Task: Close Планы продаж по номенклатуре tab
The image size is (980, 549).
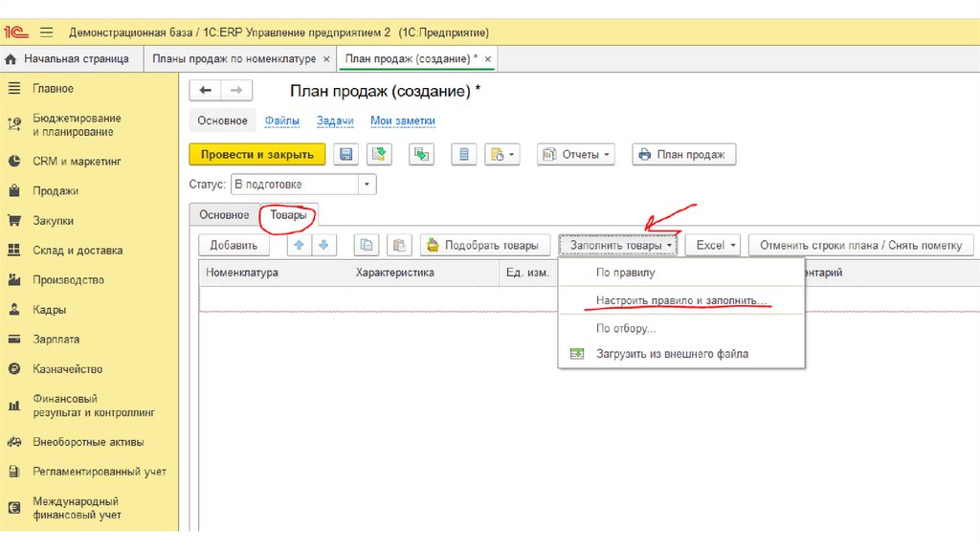Action: [x=326, y=58]
